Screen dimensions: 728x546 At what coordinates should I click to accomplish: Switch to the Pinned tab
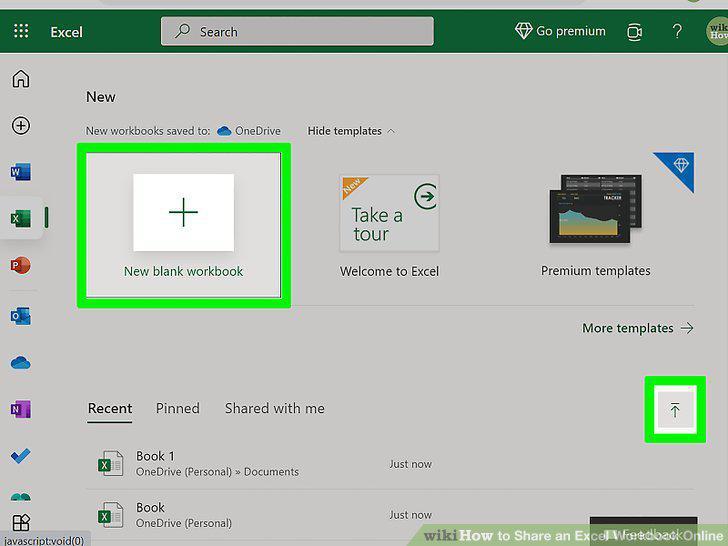pyautogui.click(x=178, y=409)
